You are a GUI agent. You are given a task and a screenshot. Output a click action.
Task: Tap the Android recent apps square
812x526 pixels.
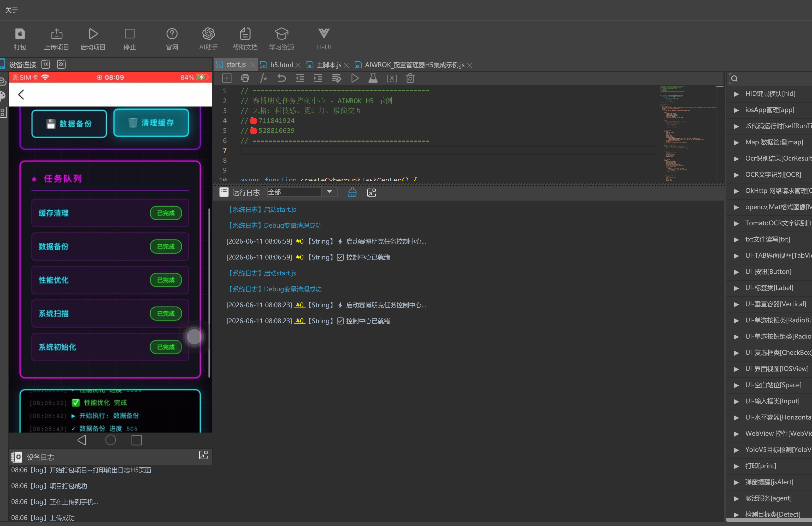[x=137, y=440]
